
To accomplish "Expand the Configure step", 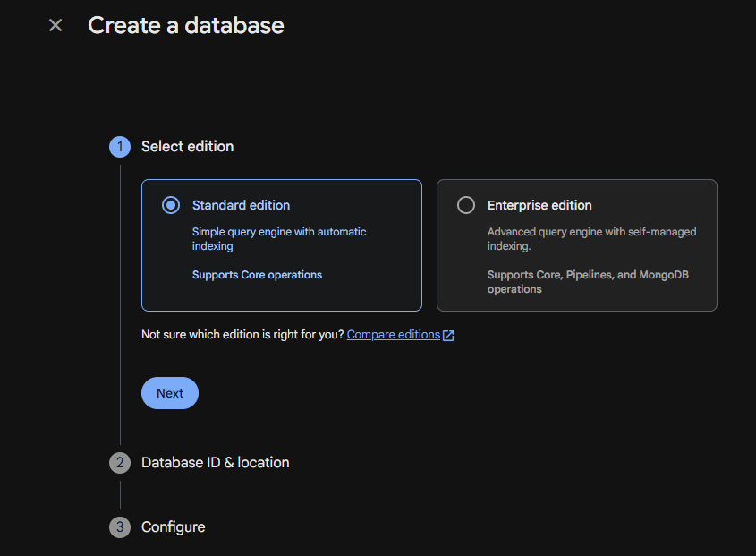I will 173,527.
